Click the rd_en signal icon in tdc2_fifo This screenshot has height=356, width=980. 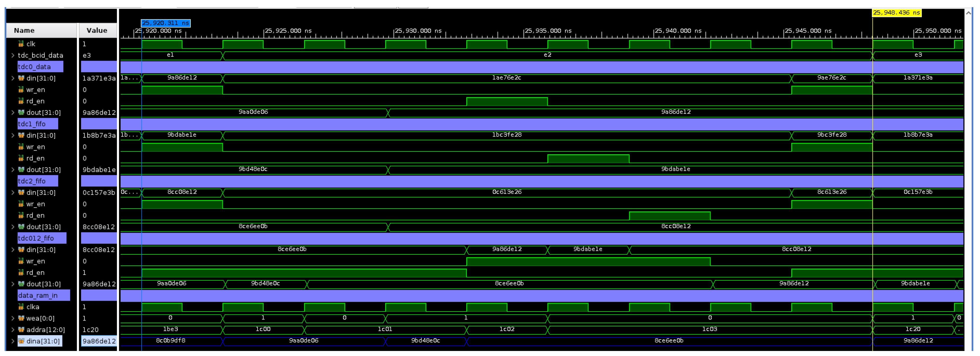click(22, 215)
